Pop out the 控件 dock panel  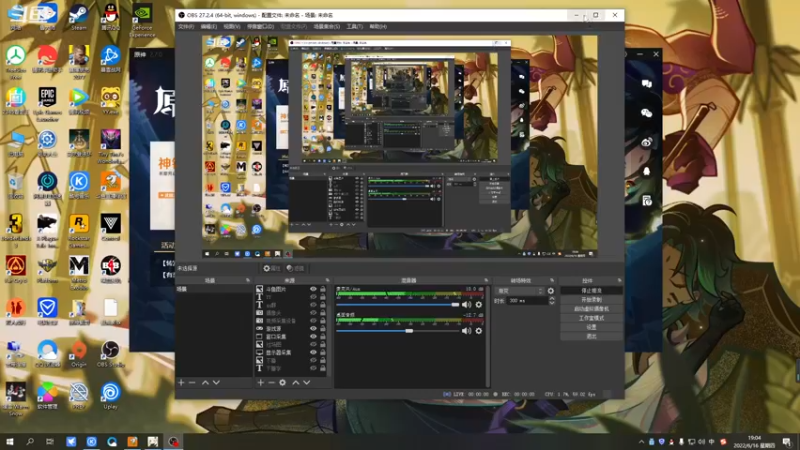coord(619,281)
